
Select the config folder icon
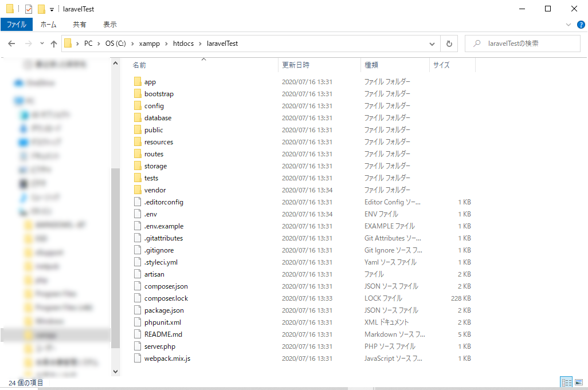tap(138, 105)
